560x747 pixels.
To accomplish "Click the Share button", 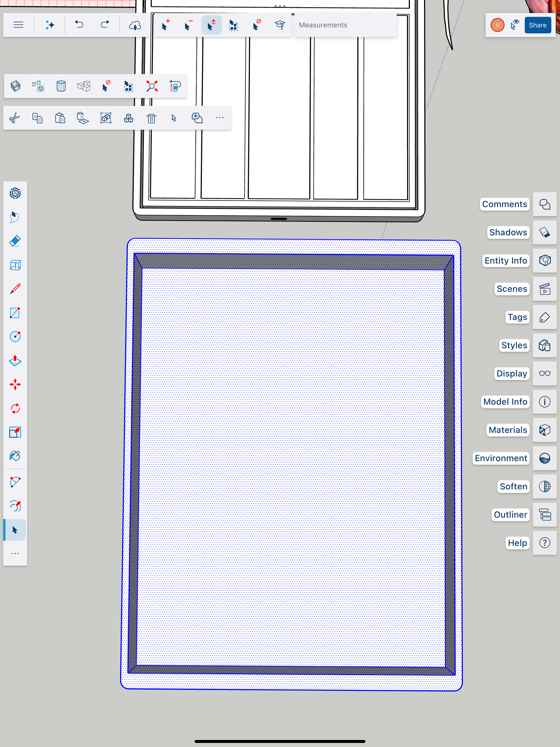I will click(x=537, y=25).
